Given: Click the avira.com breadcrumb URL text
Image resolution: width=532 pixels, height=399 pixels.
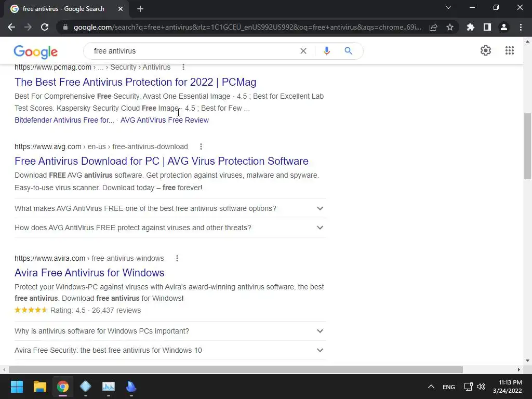Looking at the screenshot, I should tap(89, 259).
